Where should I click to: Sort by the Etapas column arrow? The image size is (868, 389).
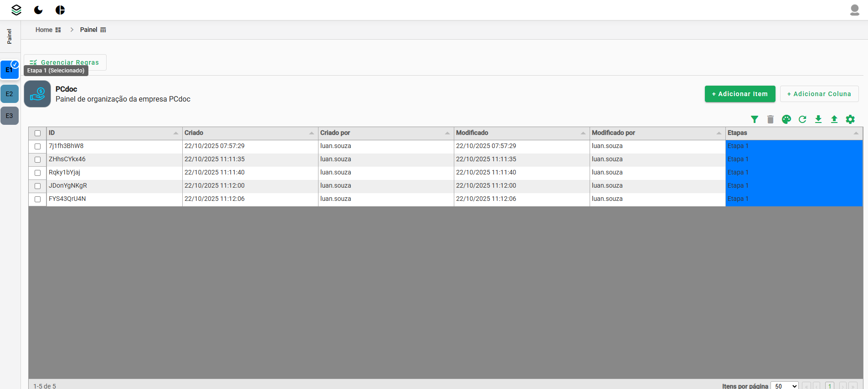(856, 133)
